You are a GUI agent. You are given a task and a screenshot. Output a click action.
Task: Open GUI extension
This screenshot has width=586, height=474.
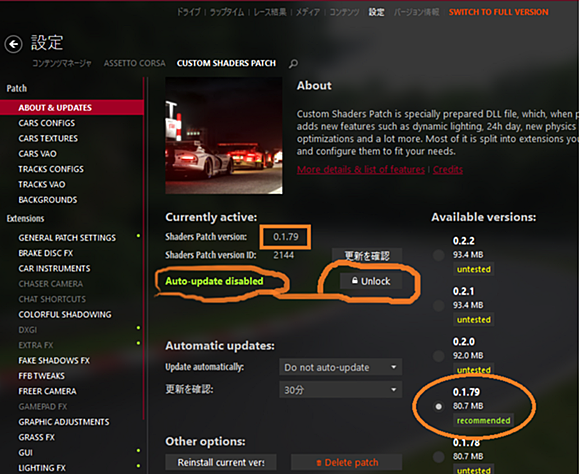25,453
